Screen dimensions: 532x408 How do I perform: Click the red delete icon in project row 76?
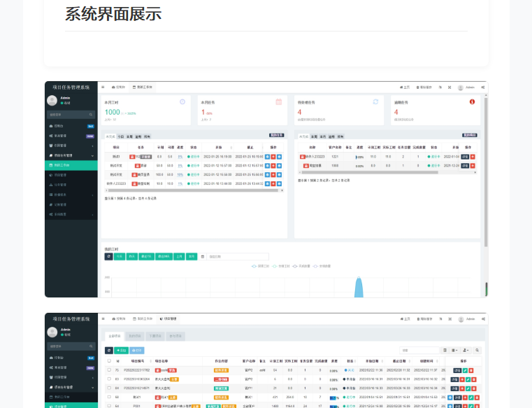click(x=471, y=371)
